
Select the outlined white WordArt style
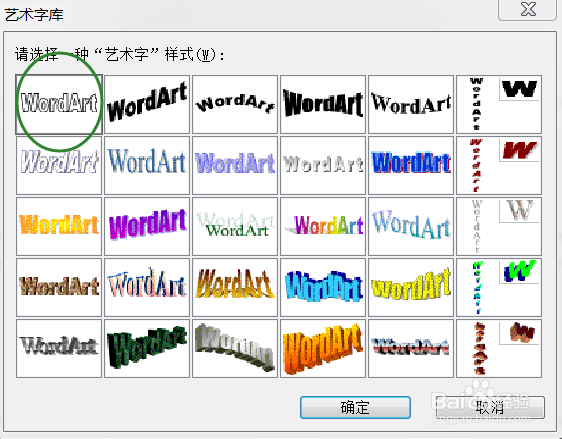pos(59,104)
